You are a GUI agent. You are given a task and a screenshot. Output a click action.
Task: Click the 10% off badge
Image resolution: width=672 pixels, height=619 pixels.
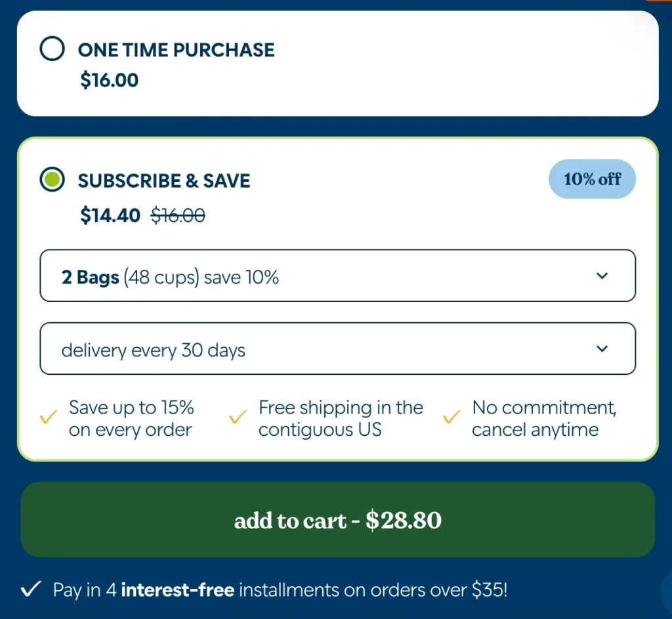coord(592,179)
